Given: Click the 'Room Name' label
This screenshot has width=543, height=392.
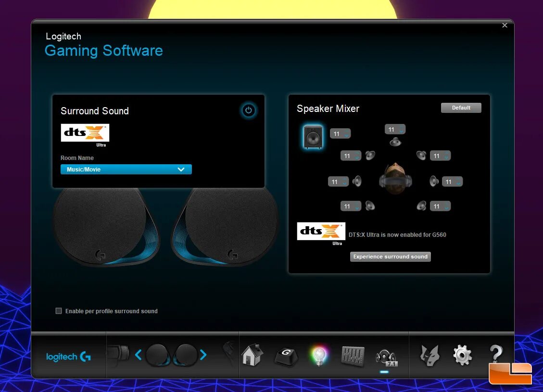Looking at the screenshot, I should click(77, 158).
